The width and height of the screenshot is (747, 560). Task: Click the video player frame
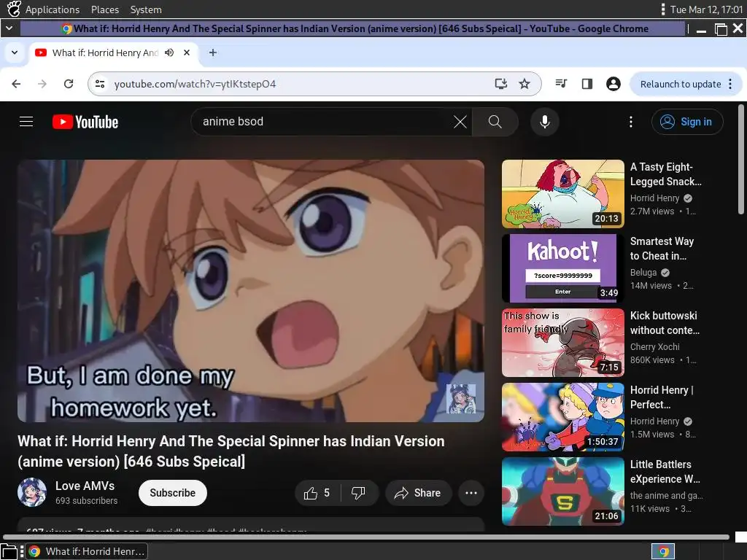point(251,290)
